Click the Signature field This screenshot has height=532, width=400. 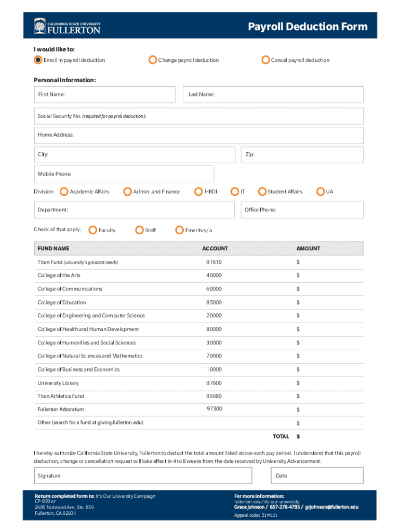pyautogui.click(x=143, y=475)
